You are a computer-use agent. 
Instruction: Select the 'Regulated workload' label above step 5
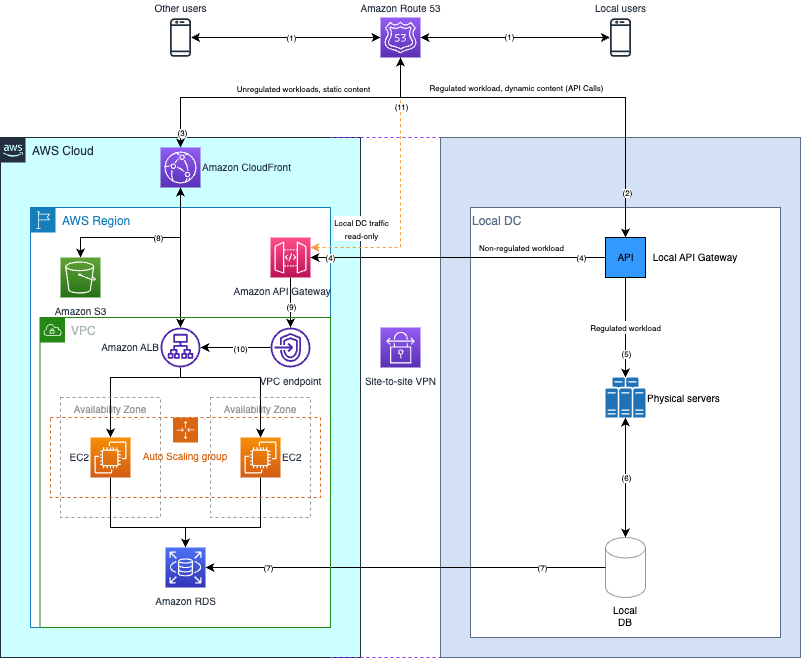pos(626,328)
